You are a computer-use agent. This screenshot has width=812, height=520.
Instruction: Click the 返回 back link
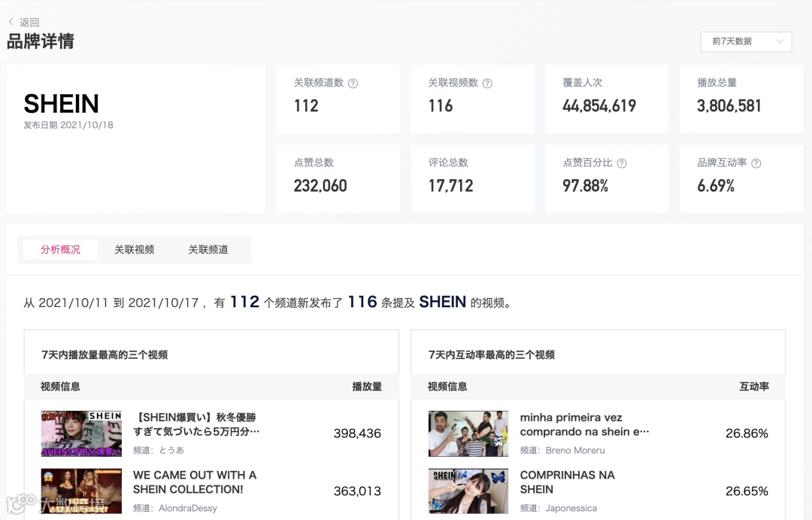point(29,23)
